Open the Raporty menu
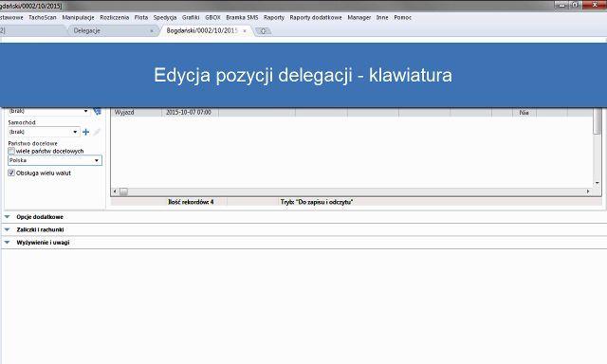Viewport: 607px width, 364px height. (x=274, y=17)
